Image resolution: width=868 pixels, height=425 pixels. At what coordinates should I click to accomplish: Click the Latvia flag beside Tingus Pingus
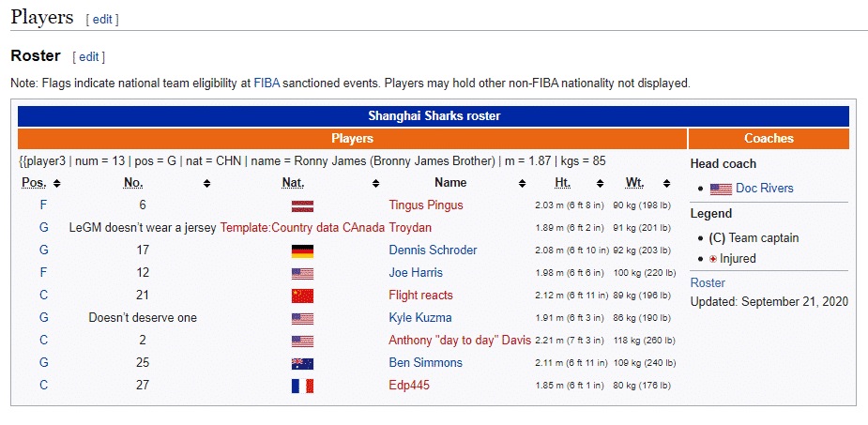tap(302, 205)
